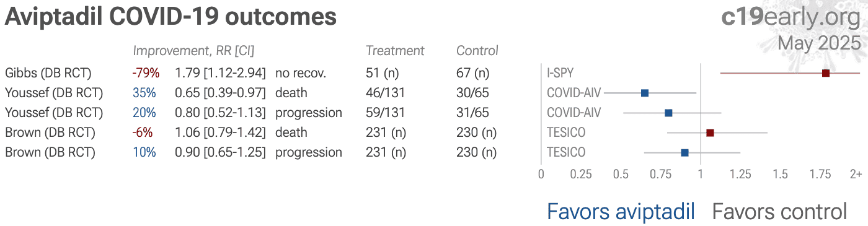Click the dark red I-SPY data point marker
Viewport: 868px width, 226px height.
825,73
